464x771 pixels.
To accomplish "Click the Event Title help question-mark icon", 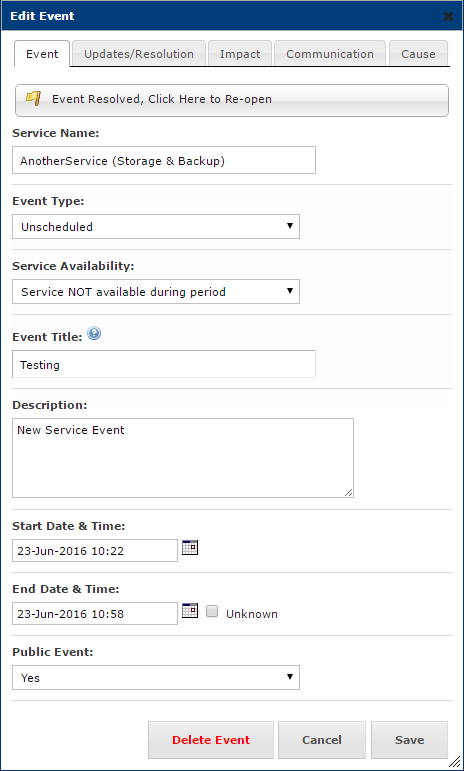I will pyautogui.click(x=94, y=334).
